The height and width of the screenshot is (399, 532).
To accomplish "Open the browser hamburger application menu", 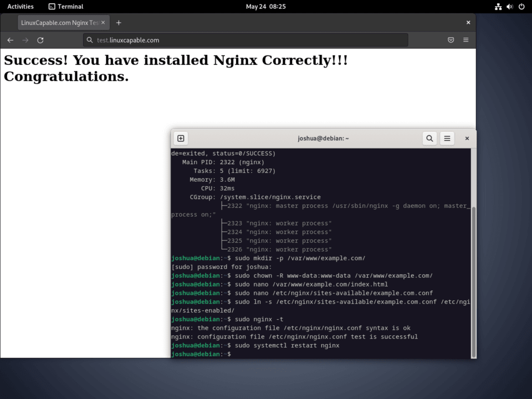I will (x=465, y=40).
